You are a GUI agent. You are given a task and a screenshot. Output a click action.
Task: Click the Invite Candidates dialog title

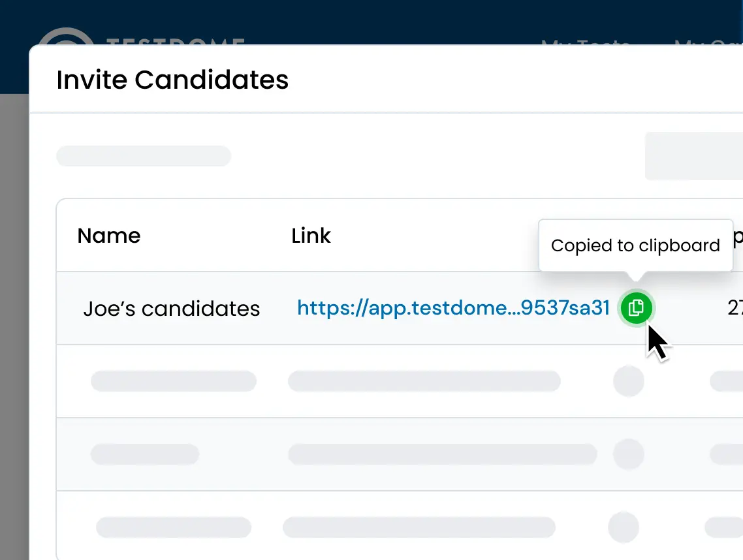click(x=172, y=80)
